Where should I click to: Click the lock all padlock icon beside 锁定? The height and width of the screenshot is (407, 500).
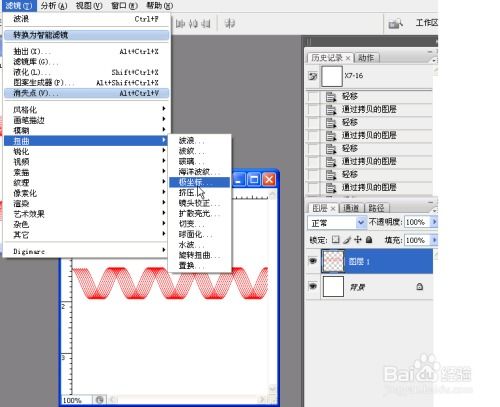369,240
